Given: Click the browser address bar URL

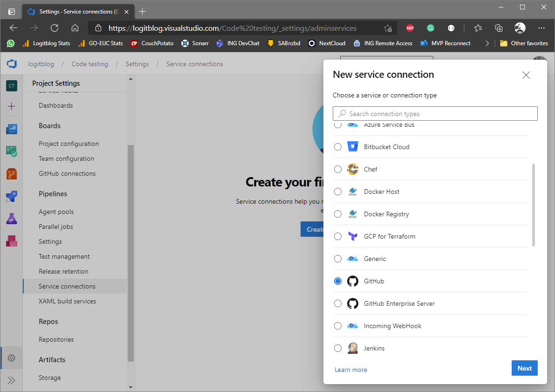Looking at the screenshot, I should (x=233, y=28).
